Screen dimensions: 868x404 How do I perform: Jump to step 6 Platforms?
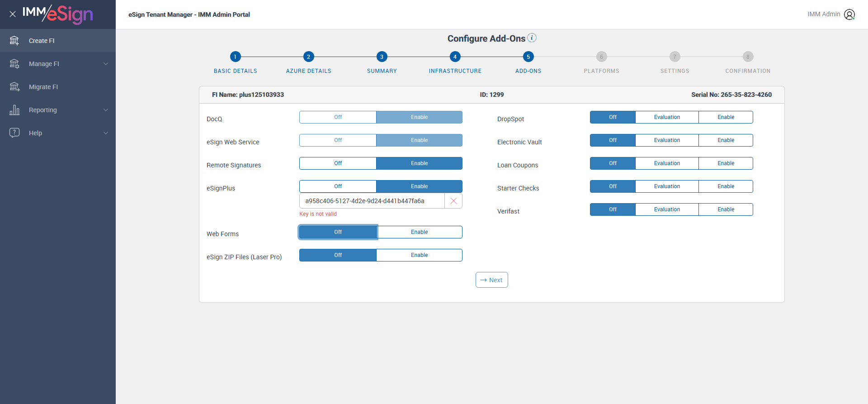click(x=601, y=57)
